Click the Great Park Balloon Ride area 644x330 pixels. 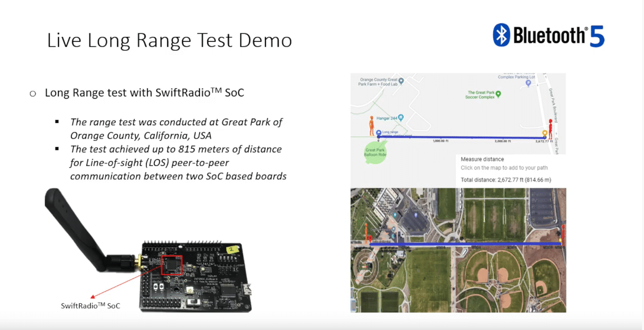376,151
